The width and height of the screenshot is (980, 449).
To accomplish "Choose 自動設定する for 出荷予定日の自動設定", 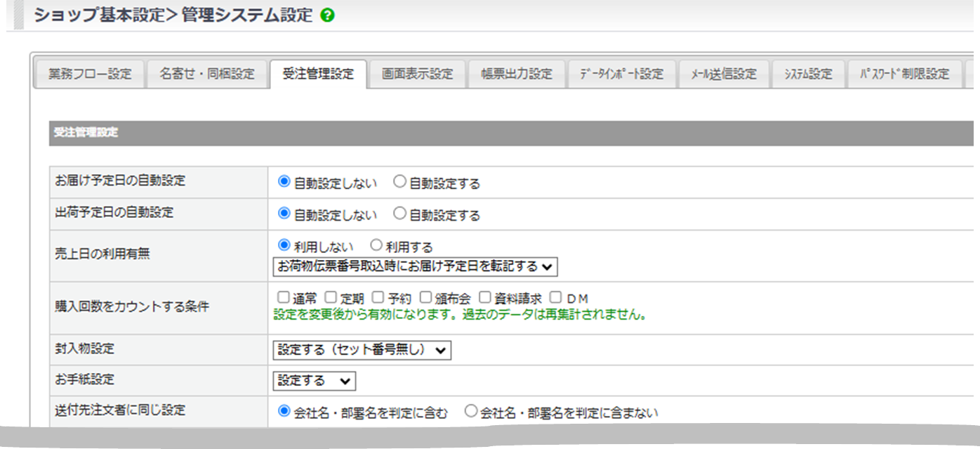I will click(399, 214).
